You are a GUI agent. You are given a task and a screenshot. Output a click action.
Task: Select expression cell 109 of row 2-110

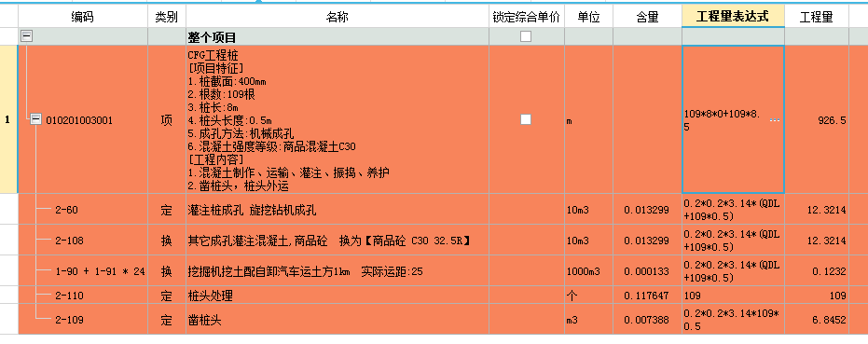pos(733,296)
